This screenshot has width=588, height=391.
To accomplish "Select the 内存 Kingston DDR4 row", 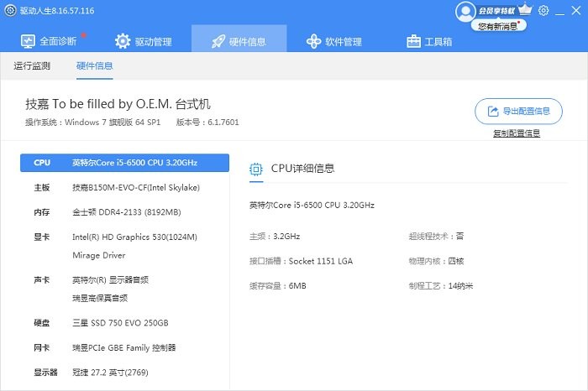I will coord(124,212).
